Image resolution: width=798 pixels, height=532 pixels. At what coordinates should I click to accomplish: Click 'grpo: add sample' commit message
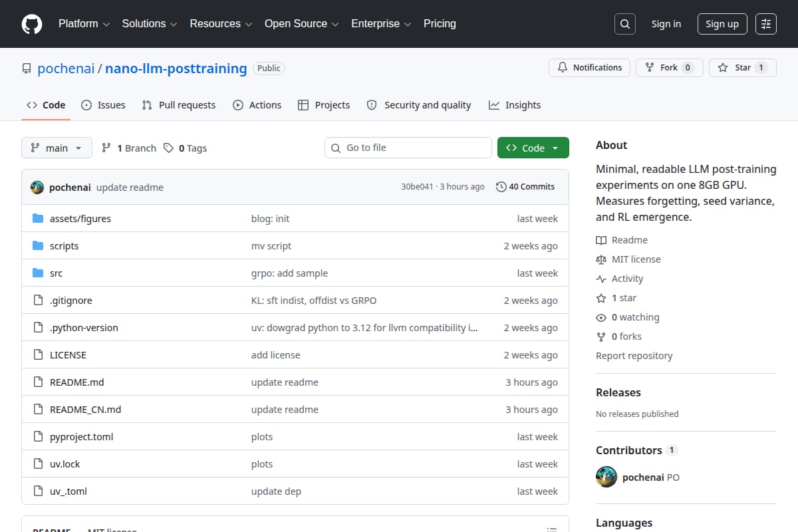(289, 273)
